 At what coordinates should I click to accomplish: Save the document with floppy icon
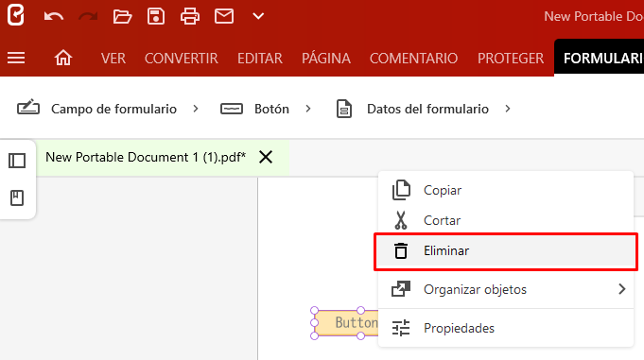[x=156, y=16]
